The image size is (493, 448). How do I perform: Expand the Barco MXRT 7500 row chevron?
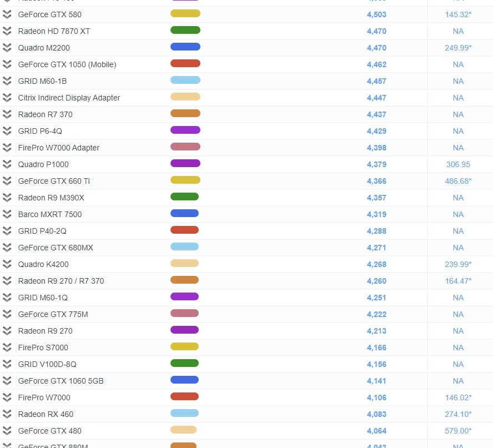click(x=7, y=214)
